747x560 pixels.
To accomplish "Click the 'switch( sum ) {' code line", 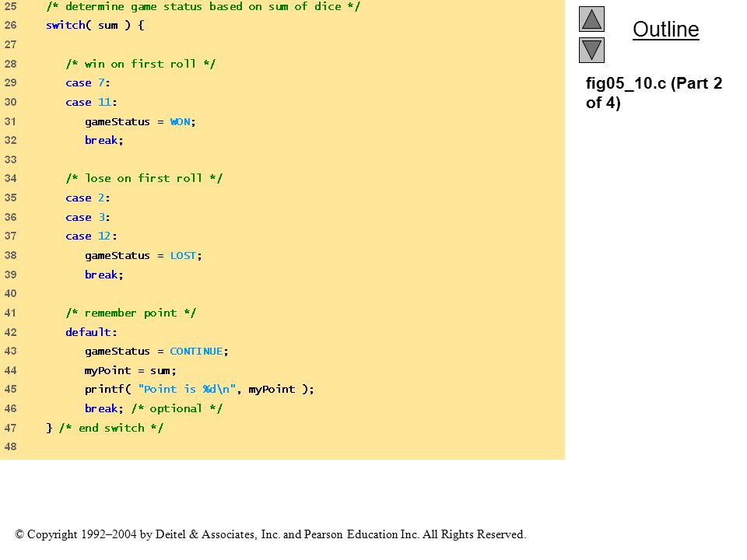I will tap(95, 25).
